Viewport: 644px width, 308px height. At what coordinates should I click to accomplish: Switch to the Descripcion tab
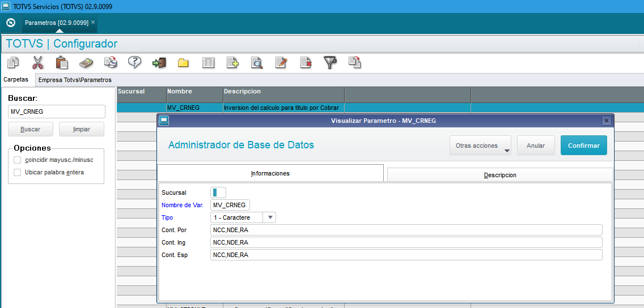(500, 175)
